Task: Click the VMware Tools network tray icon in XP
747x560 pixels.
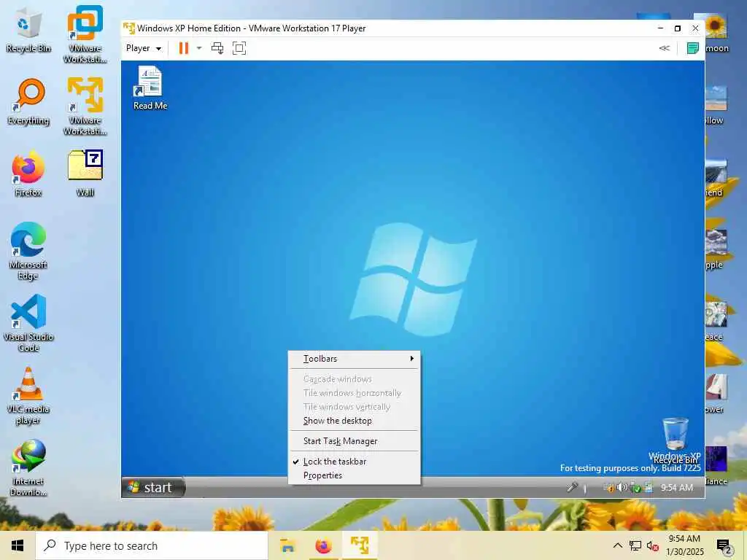Action: point(649,487)
